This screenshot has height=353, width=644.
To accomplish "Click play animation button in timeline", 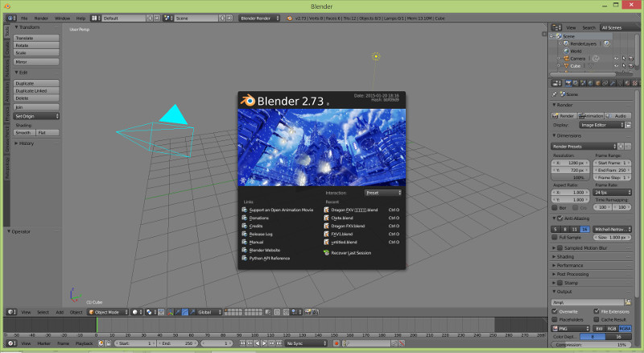I will 265,343.
